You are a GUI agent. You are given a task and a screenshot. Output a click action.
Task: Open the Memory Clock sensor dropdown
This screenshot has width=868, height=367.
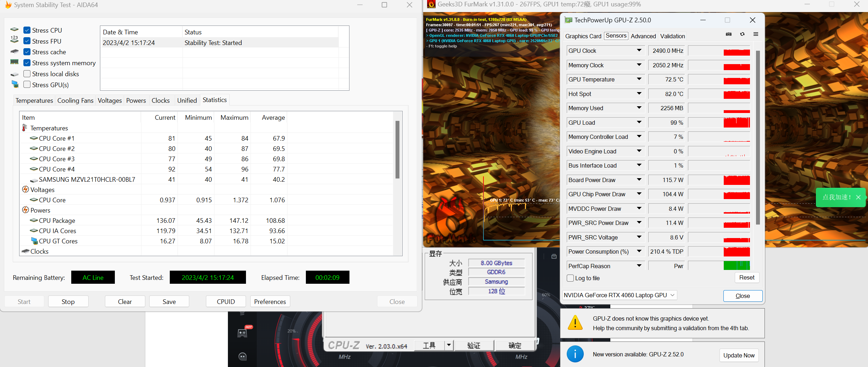pos(639,65)
